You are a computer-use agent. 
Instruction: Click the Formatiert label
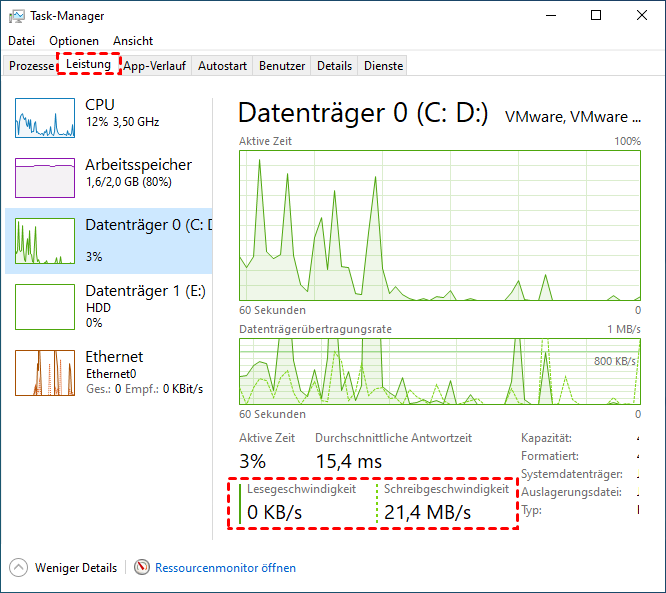tap(550, 456)
